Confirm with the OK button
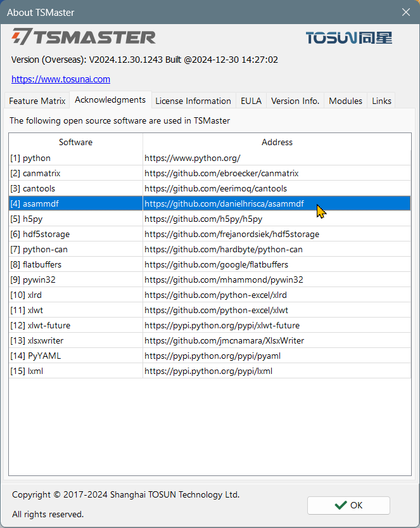This screenshot has width=420, height=528. pyautogui.click(x=348, y=505)
